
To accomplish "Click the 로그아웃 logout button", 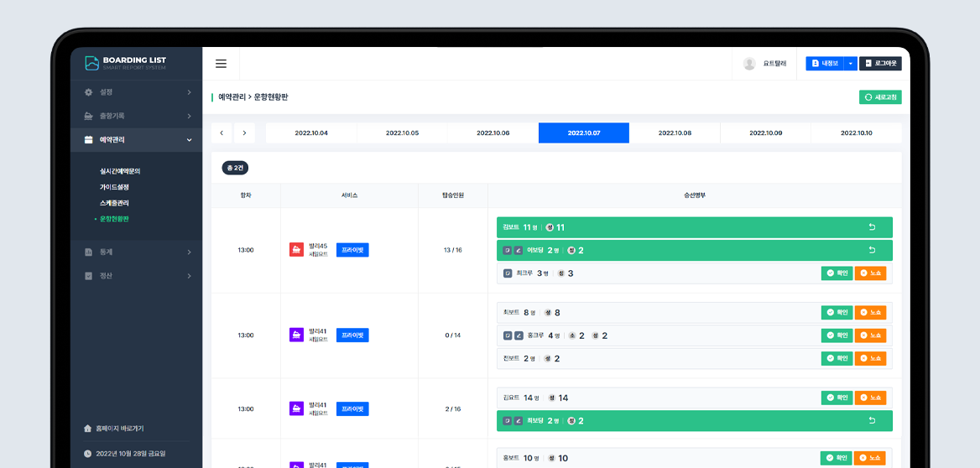I will [880, 64].
